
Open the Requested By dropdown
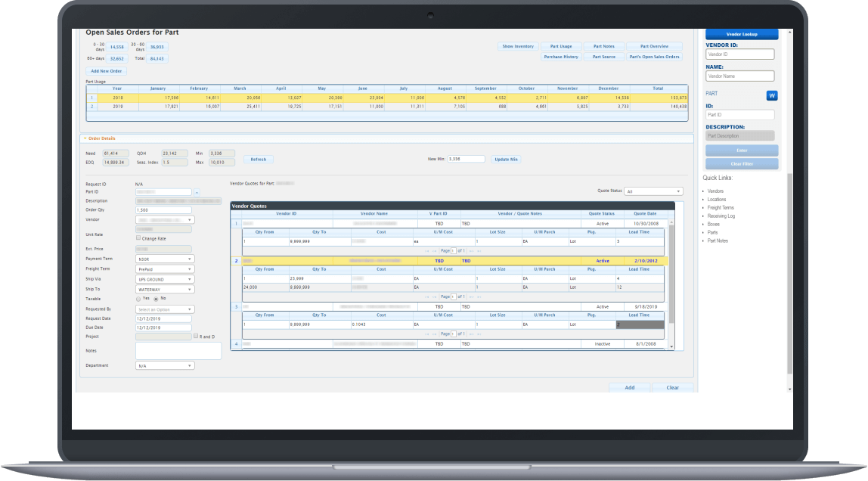coord(164,309)
